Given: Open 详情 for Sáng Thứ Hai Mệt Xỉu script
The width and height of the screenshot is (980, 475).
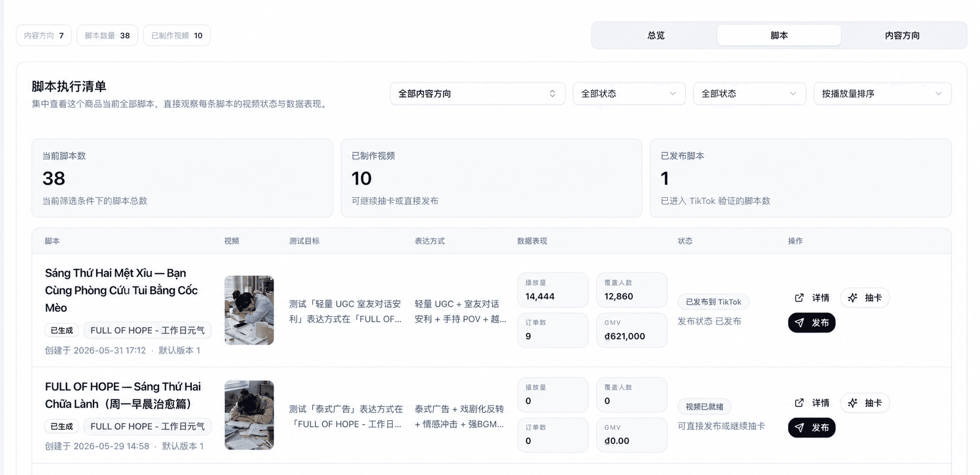Looking at the screenshot, I should (x=812, y=298).
